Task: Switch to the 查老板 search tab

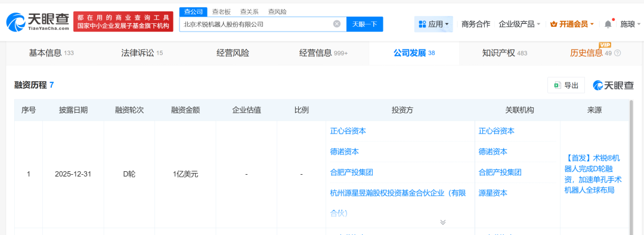Action: (x=221, y=12)
